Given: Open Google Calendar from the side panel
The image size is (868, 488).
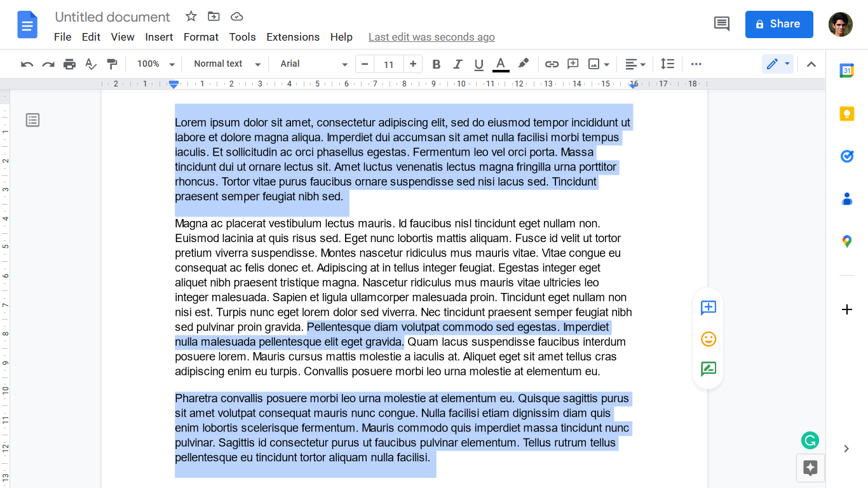Looking at the screenshot, I should click(x=846, y=71).
